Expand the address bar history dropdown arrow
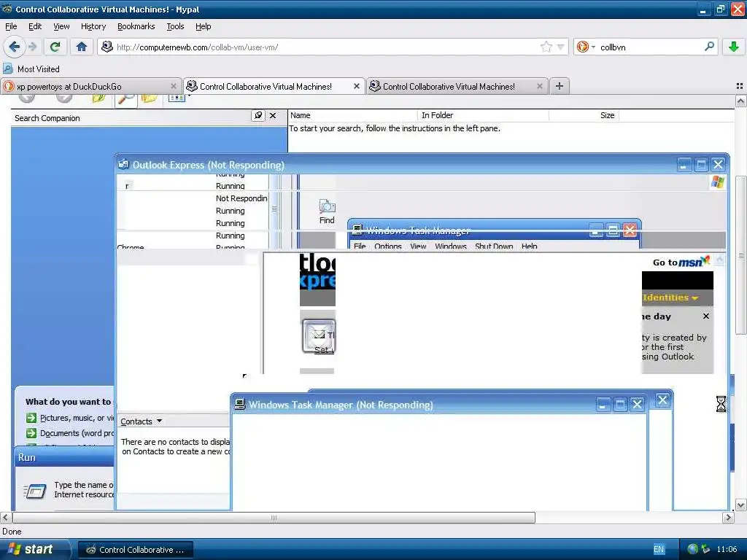Image resolution: width=747 pixels, height=560 pixels. click(561, 47)
